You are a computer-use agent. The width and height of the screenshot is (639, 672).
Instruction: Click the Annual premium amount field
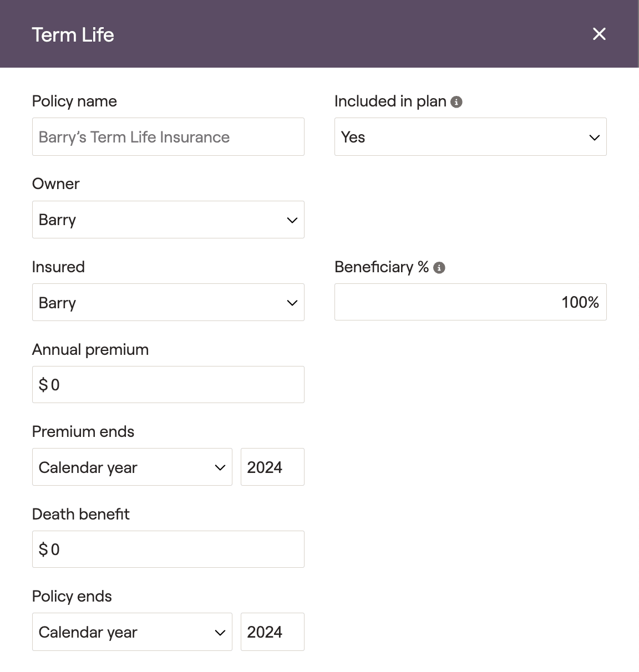tap(168, 385)
